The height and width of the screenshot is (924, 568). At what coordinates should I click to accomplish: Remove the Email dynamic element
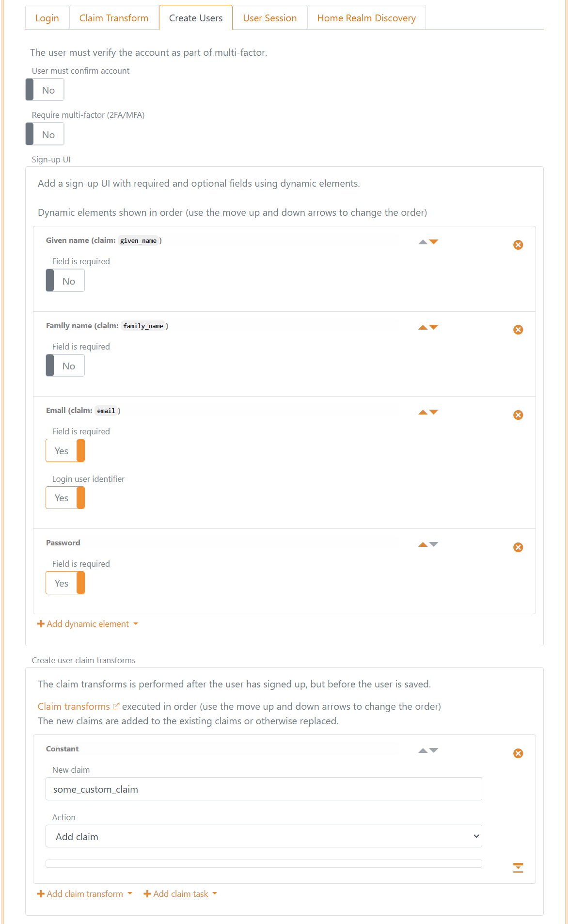518,414
